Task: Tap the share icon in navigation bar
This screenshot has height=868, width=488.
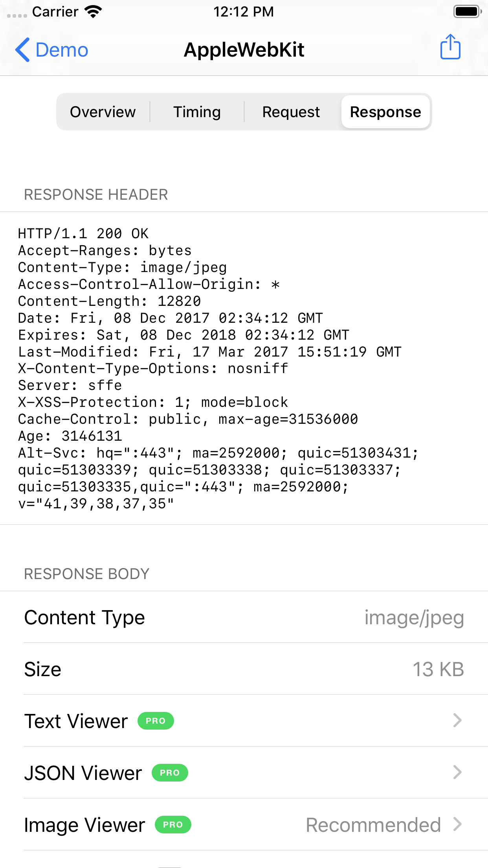Action: coord(450,47)
